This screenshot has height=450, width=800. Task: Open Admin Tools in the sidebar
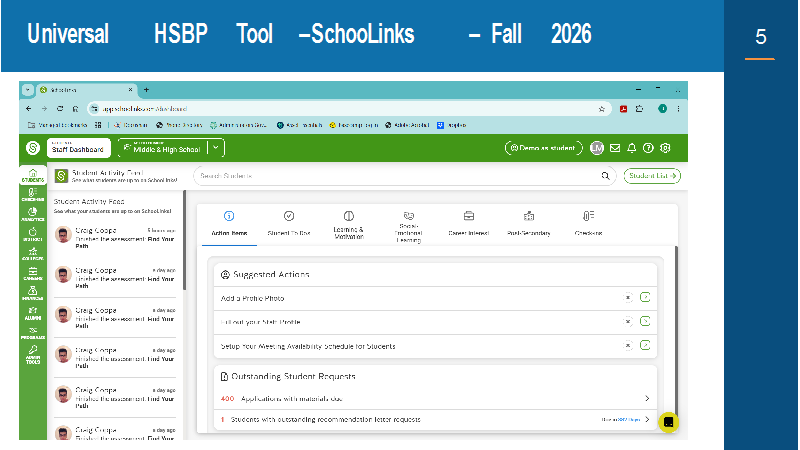coord(33,354)
